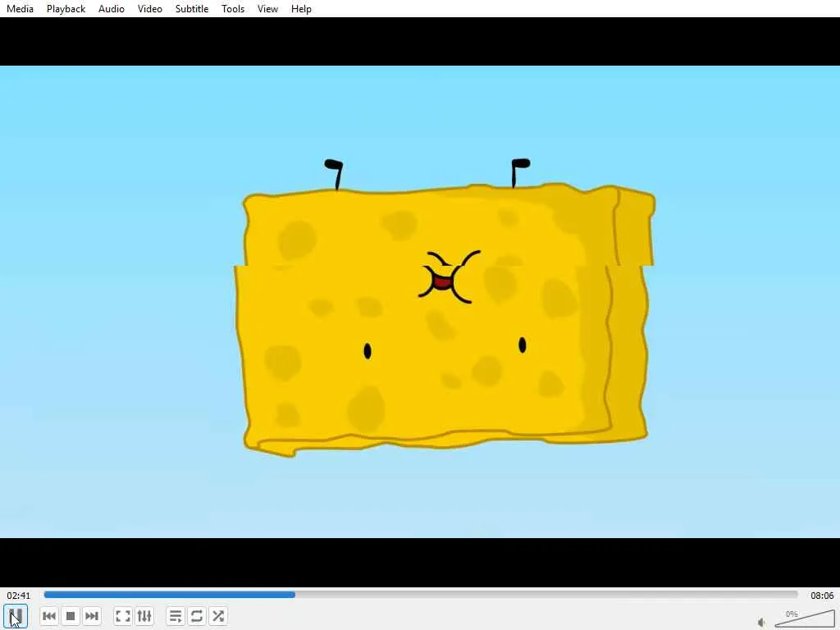Seek within the blue progress bar
The width and height of the screenshot is (840, 630).
coord(421,595)
